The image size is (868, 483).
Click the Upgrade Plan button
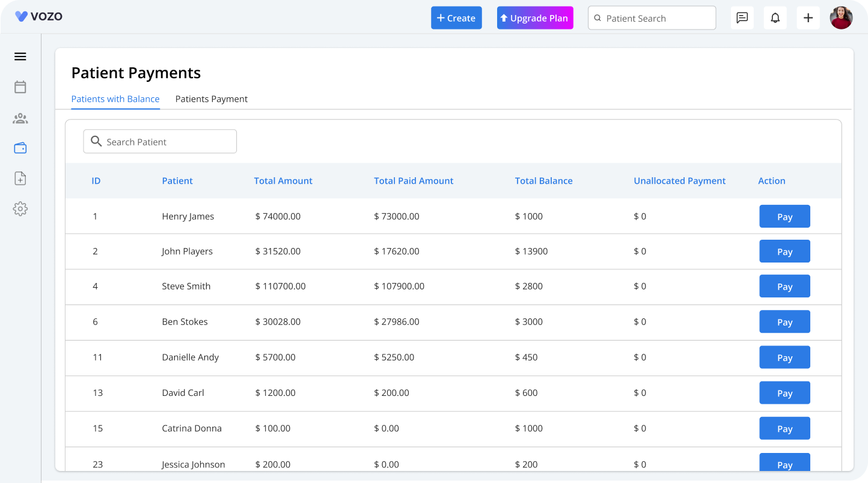[535, 18]
